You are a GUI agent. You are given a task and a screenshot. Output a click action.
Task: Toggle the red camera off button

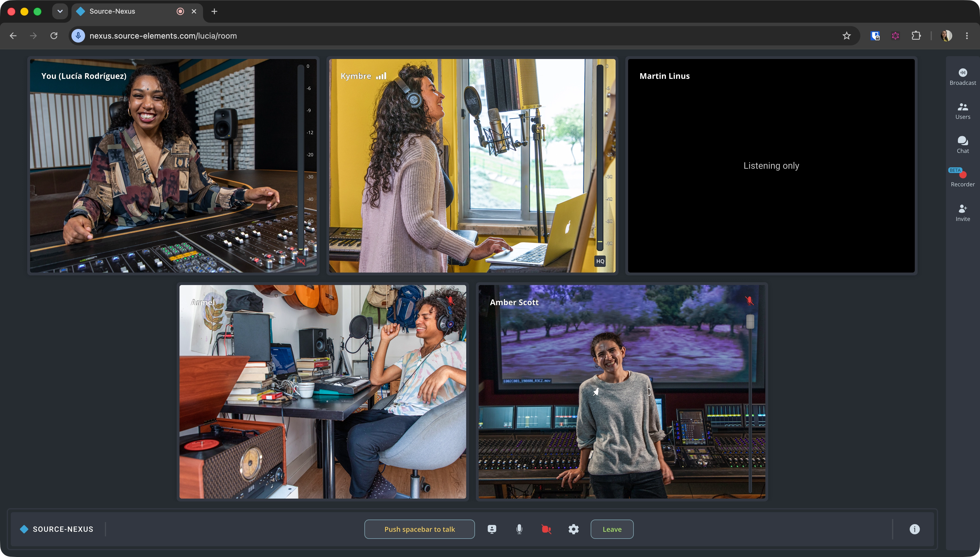pos(546,529)
